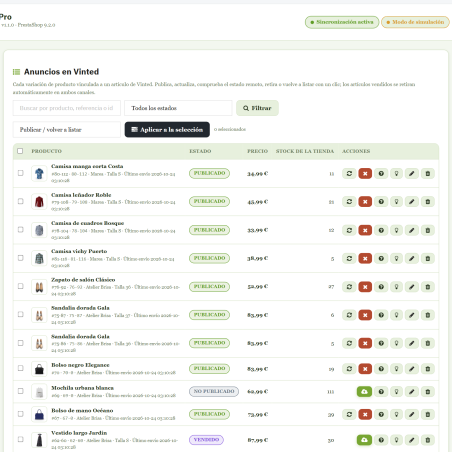Withdraw Bolso de mano Océano with red X
452x452 pixels.
(365, 414)
